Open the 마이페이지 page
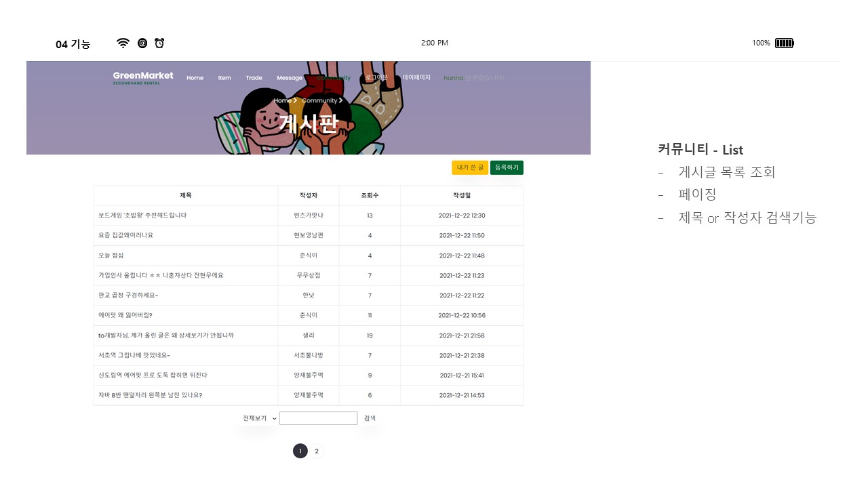The height and width of the screenshot is (488, 868). [415, 77]
